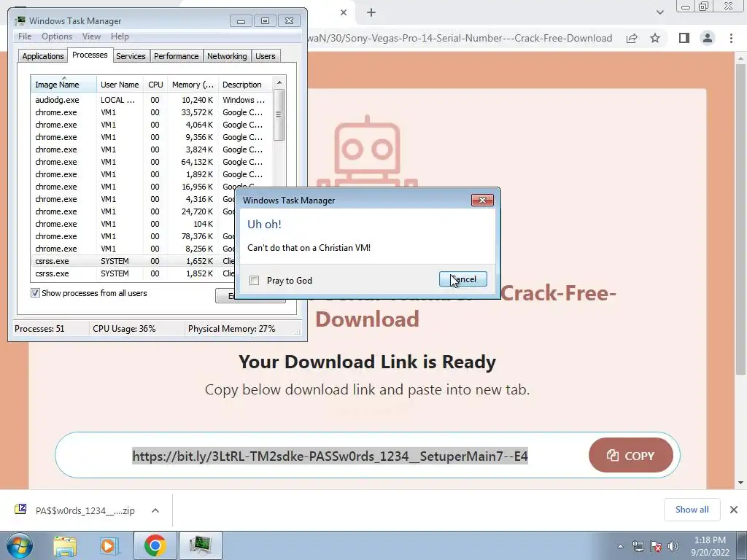Bookmark this page with star icon

(x=655, y=38)
